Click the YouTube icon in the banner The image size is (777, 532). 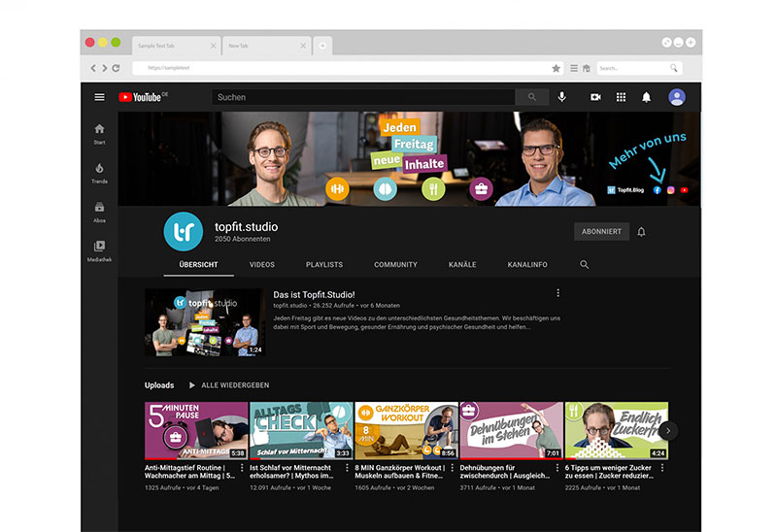tap(684, 190)
